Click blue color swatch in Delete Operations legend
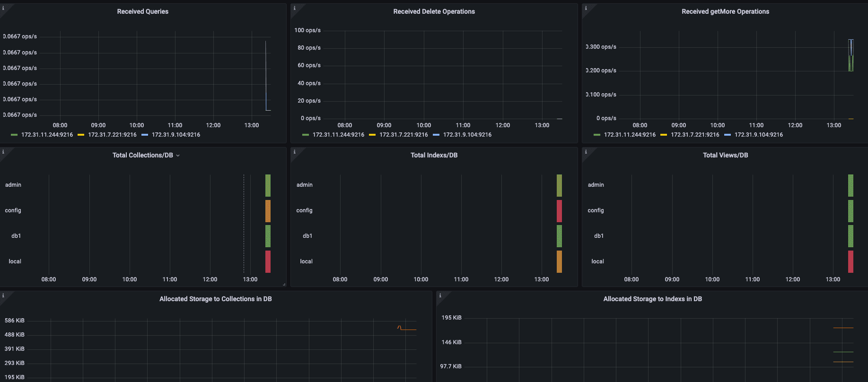 click(x=436, y=135)
